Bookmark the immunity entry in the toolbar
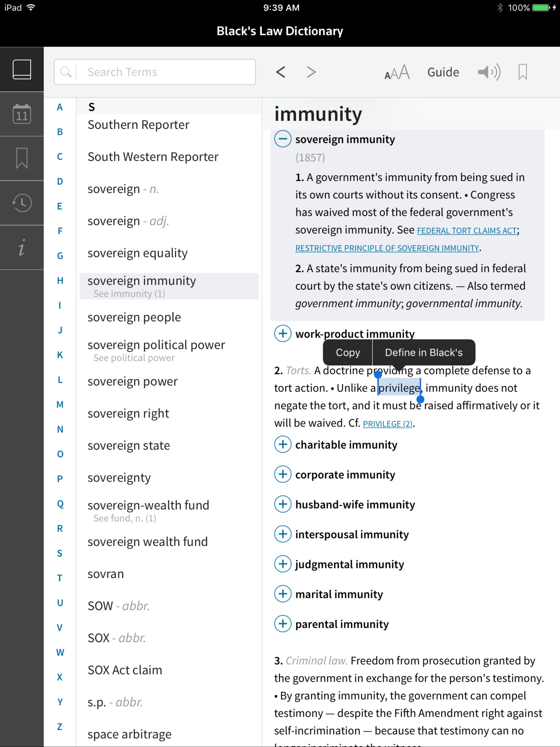The height and width of the screenshot is (747, 560). click(522, 72)
